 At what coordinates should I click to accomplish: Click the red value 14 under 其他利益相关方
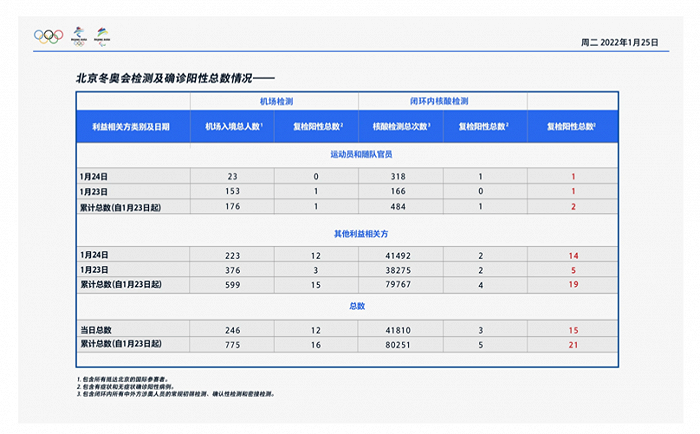coord(573,256)
